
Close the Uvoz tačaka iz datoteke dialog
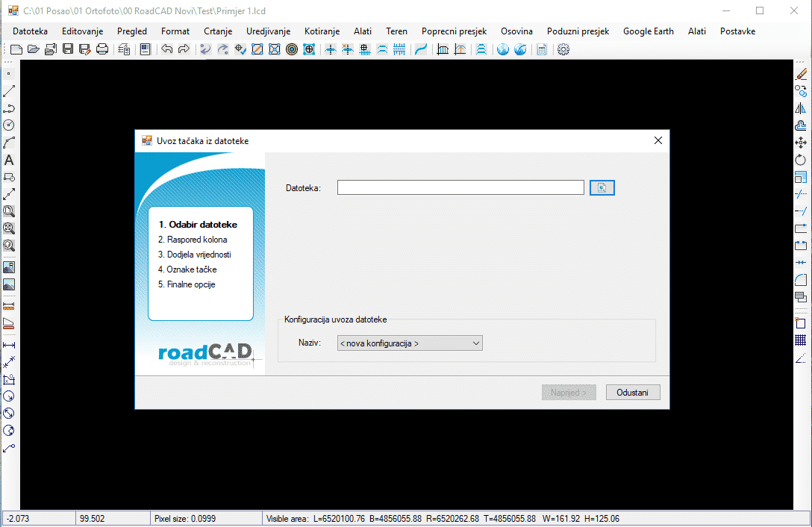pos(658,140)
